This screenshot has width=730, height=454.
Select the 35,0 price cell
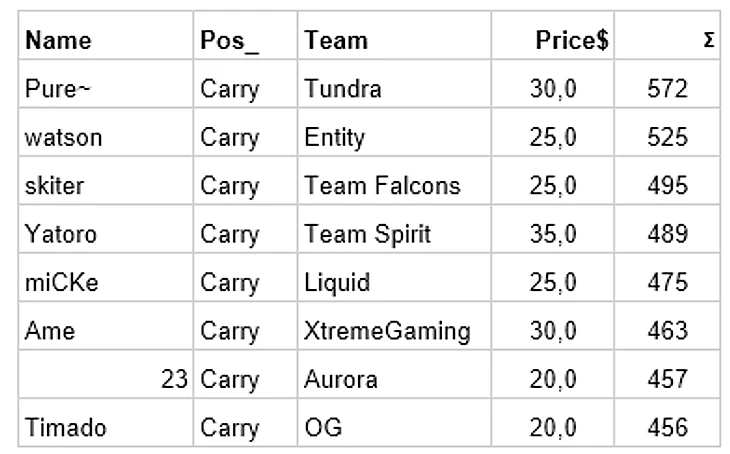[553, 230]
